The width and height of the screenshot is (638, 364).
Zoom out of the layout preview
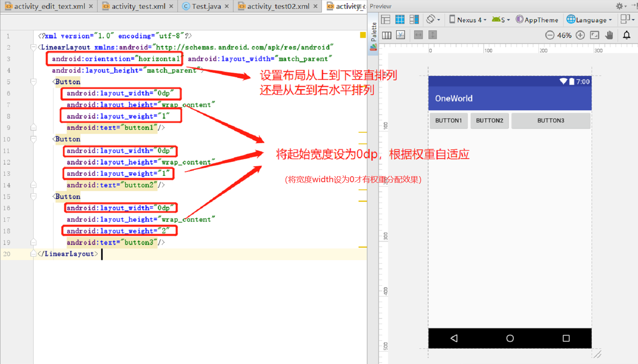coord(550,35)
